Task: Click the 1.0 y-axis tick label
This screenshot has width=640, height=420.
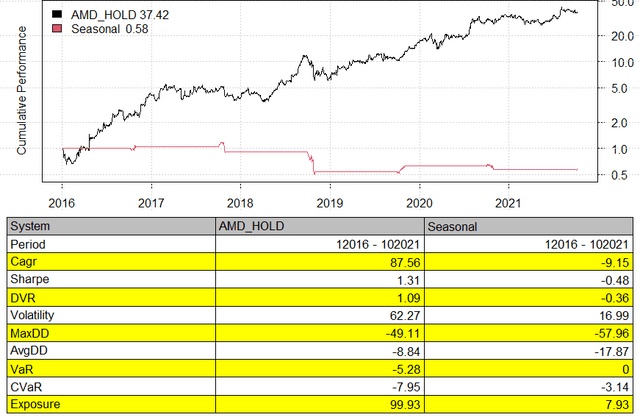Action: (619, 149)
